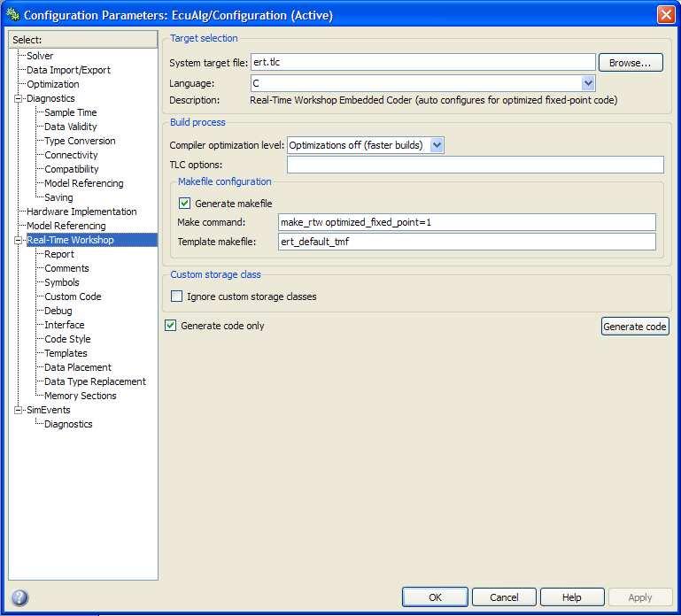Viewport: 681px width, 616px height.
Task: Open the Data Placement pane
Action: tap(78, 367)
